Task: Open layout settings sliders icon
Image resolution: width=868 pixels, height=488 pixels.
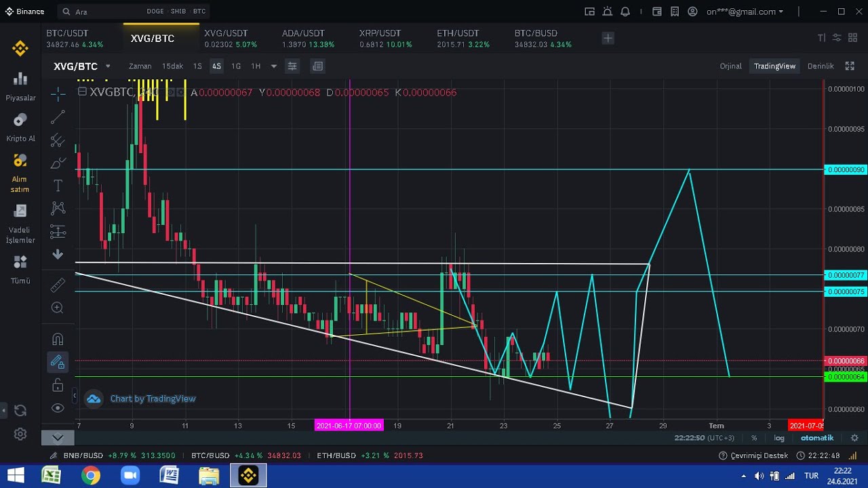Action: click(x=837, y=38)
